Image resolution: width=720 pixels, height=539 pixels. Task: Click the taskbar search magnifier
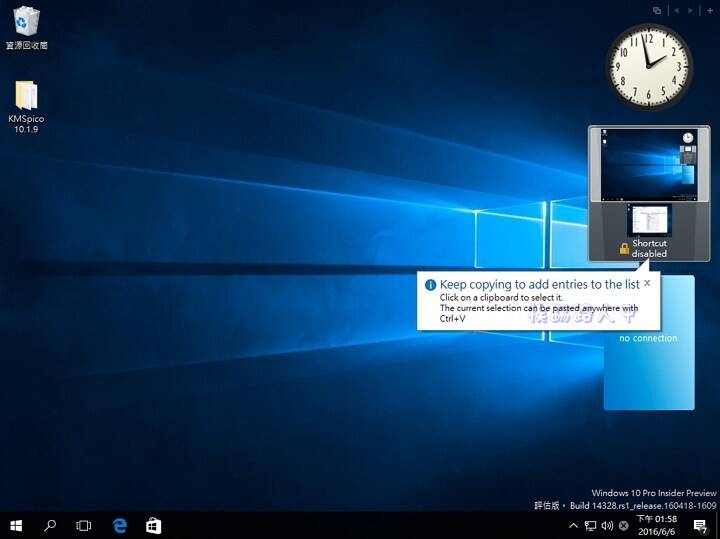coord(50,526)
